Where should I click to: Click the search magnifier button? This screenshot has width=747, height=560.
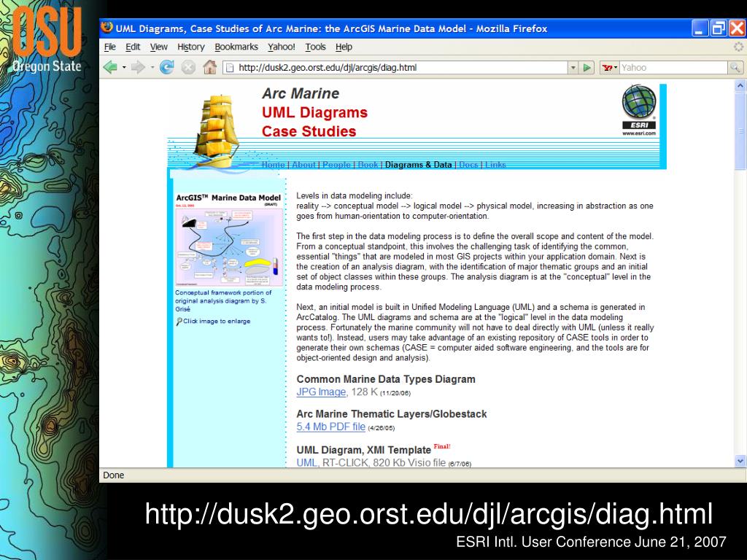pyautogui.click(x=735, y=68)
